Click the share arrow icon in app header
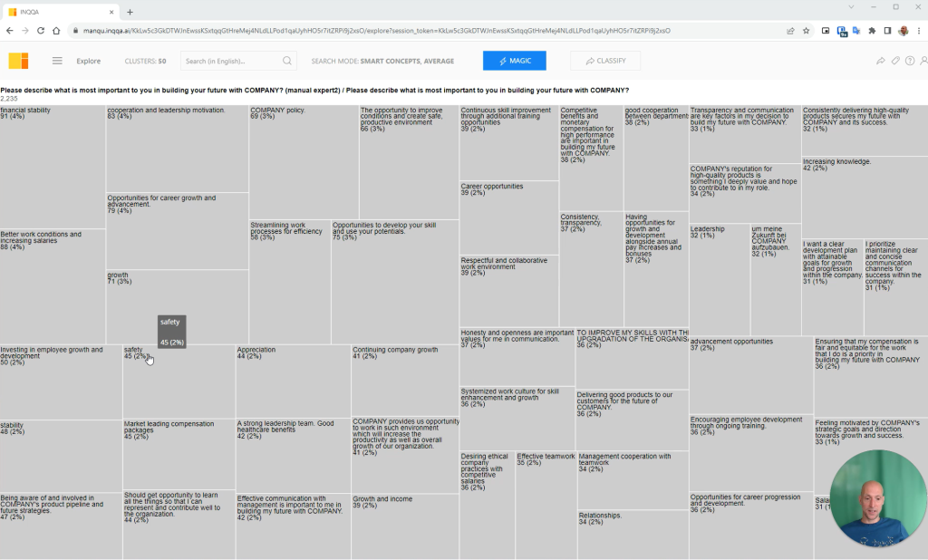The image size is (928, 560). 881,61
